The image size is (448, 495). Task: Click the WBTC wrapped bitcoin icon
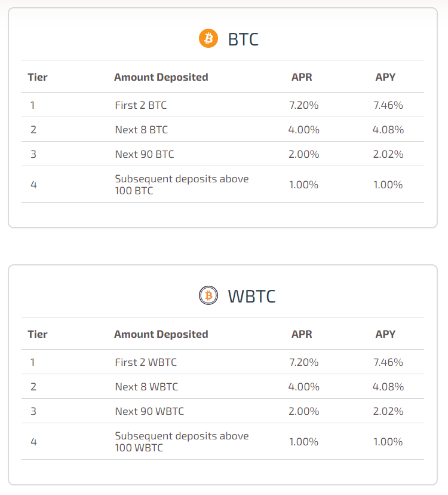208,295
